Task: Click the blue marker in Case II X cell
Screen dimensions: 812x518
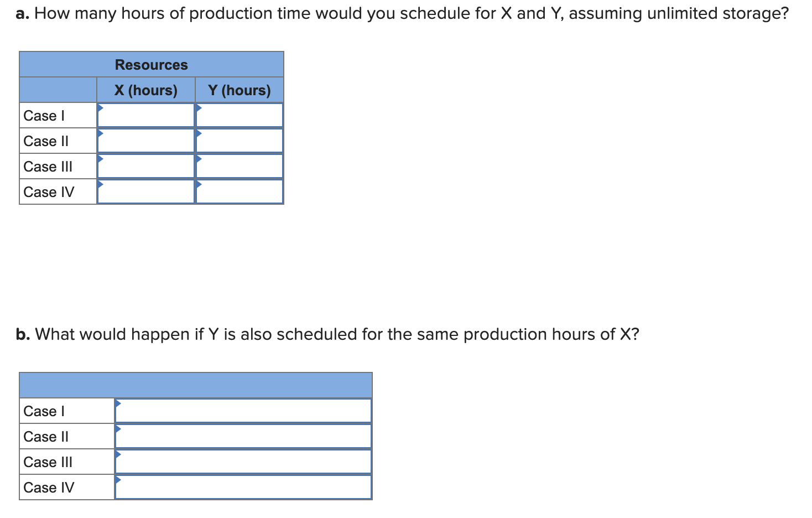Action: (x=101, y=134)
